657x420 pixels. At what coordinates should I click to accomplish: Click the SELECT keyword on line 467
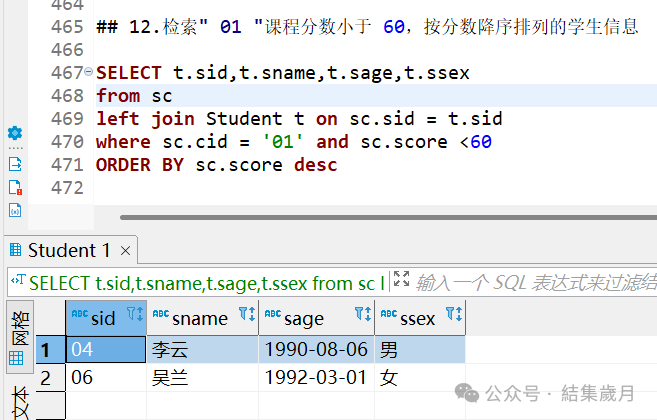[x=129, y=73]
